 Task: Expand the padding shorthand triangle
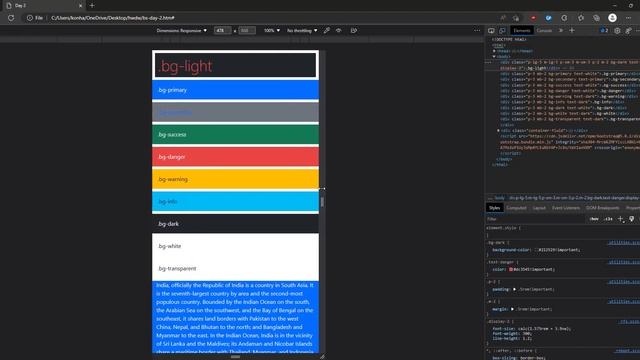point(514,289)
